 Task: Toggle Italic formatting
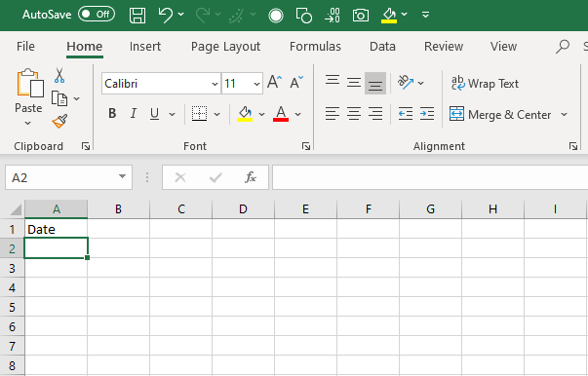[134, 113]
